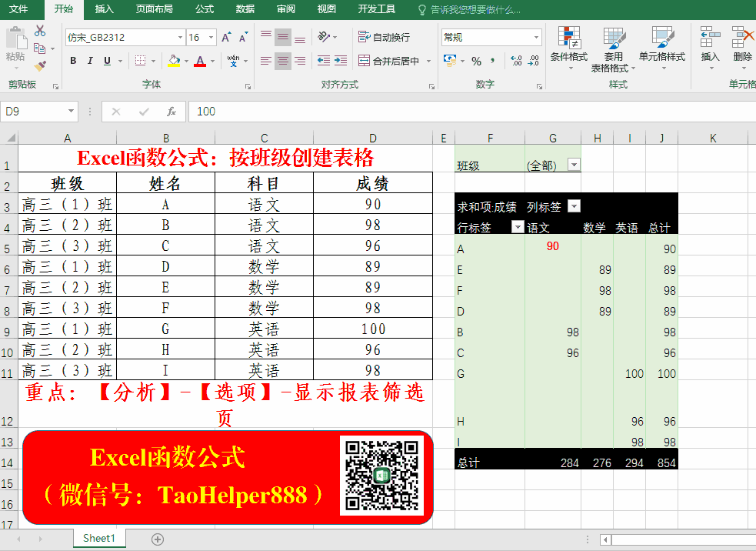Open the 仿宋_GB2312 font name dropdown

point(180,37)
